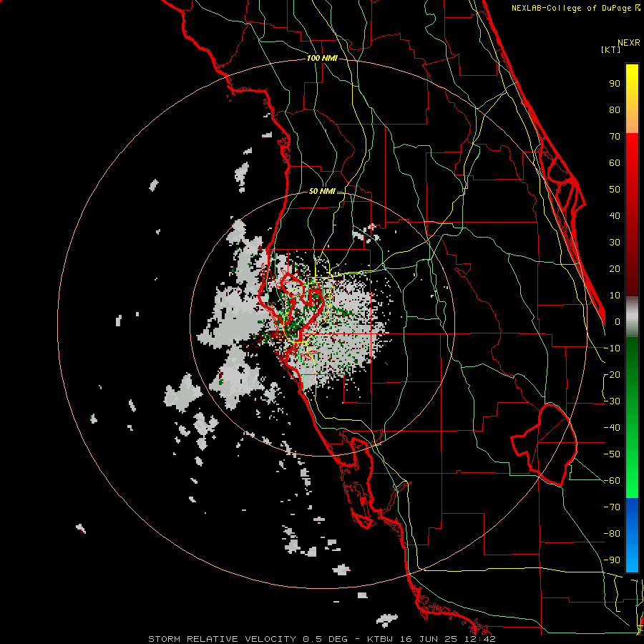Click the -30 scale value
The height and width of the screenshot is (644, 644).
coord(612,401)
